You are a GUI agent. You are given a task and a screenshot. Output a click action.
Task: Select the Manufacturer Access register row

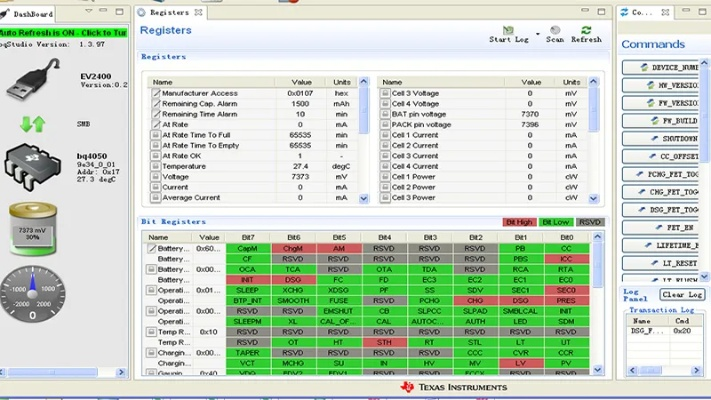200,93
